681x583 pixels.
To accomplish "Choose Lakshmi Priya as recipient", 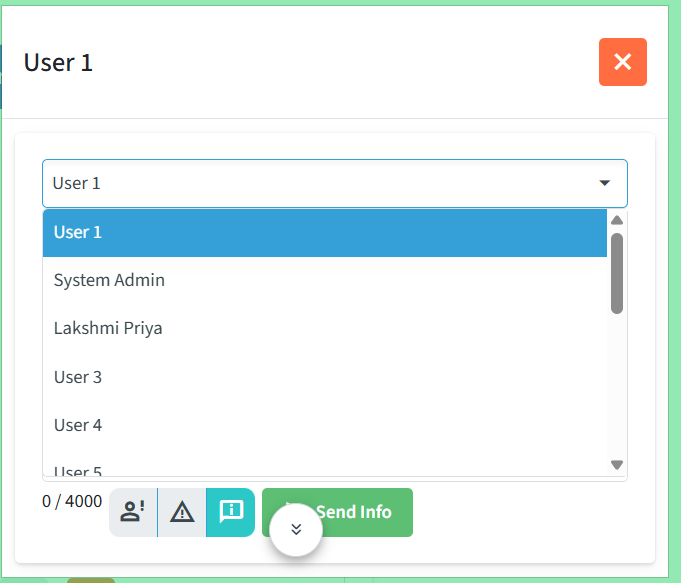I will (x=325, y=328).
